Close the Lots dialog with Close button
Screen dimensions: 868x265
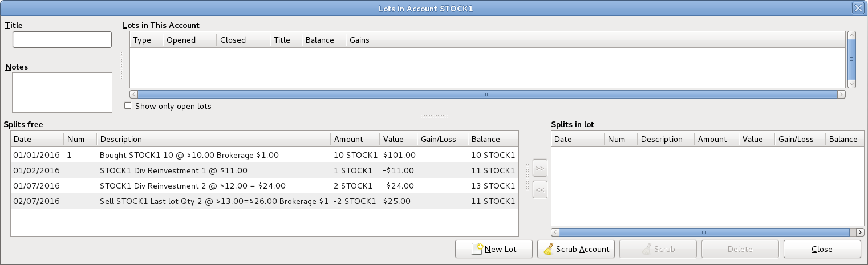click(x=822, y=249)
